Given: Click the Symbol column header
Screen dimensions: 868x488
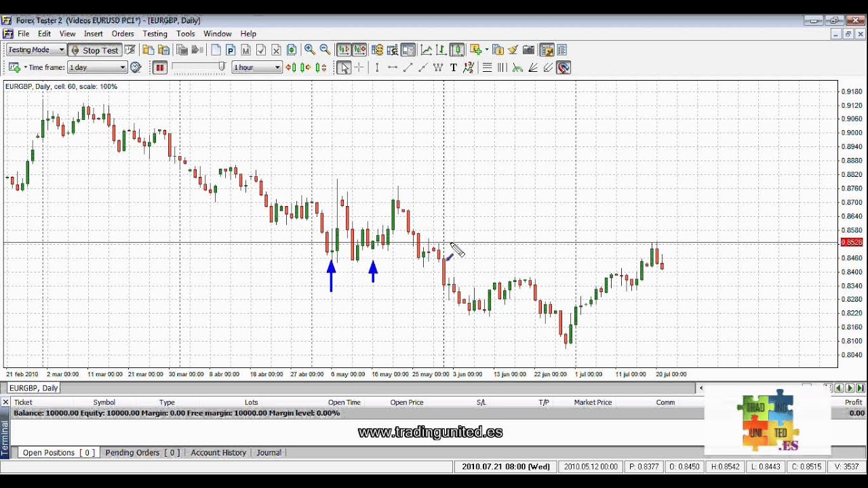Looking at the screenshot, I should point(104,402).
